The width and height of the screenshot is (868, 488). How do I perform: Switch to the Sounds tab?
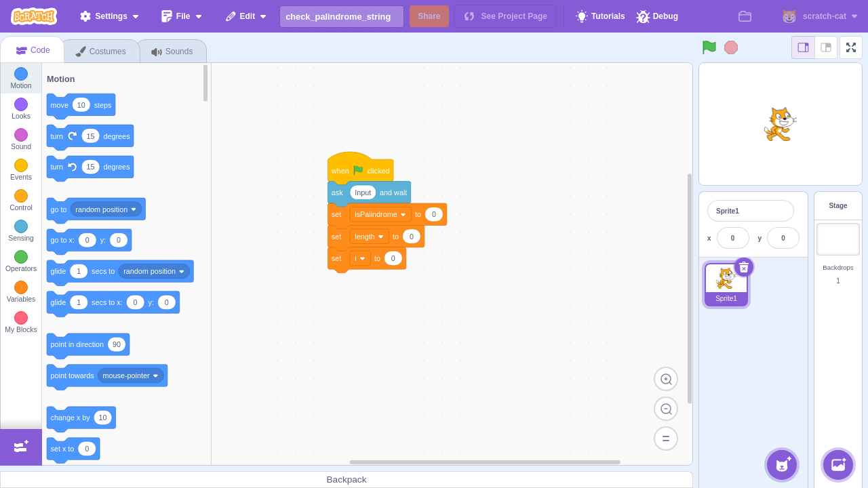point(172,52)
